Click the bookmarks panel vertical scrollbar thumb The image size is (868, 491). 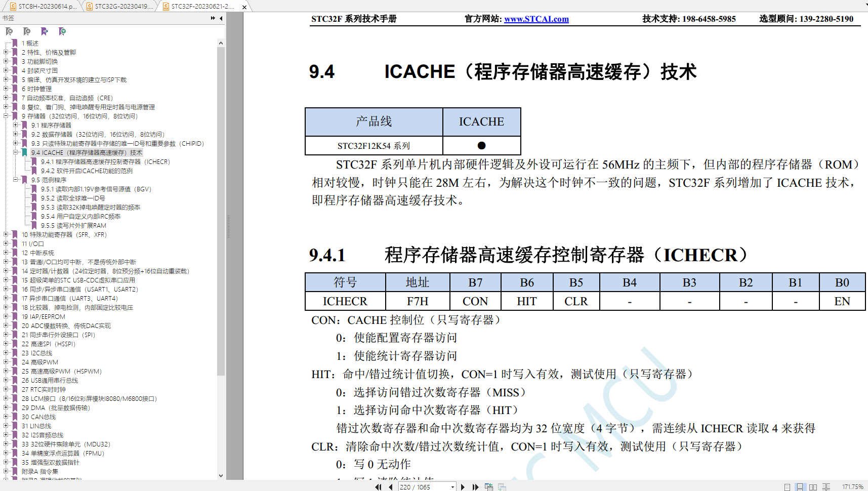coord(221,212)
